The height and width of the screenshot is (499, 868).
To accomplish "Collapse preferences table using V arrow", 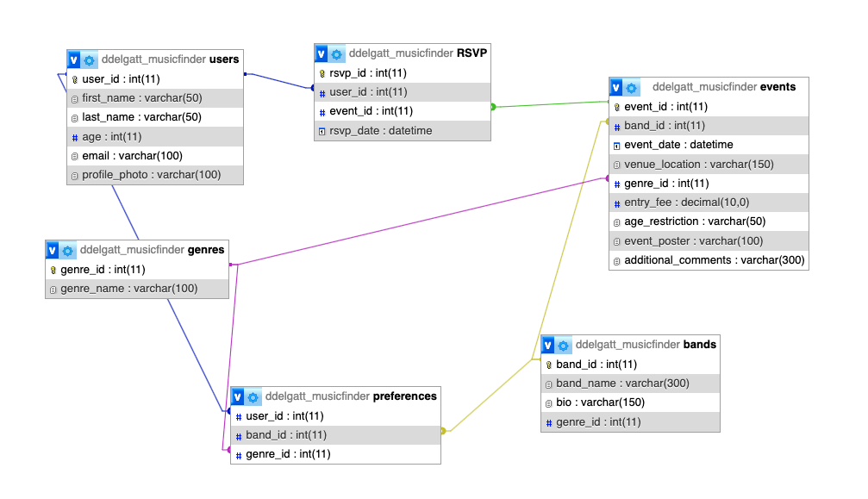I will click(x=238, y=397).
